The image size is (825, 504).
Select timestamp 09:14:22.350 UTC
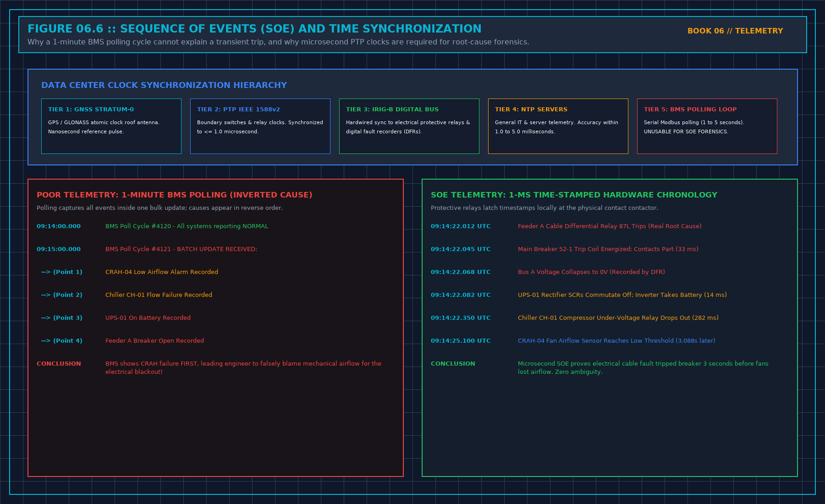(x=461, y=318)
